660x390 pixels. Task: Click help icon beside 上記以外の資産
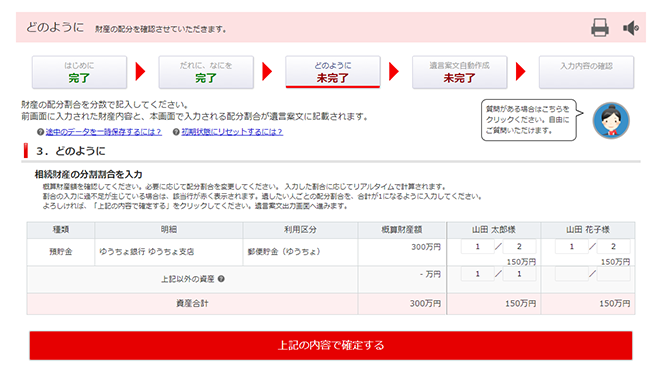click(x=221, y=279)
